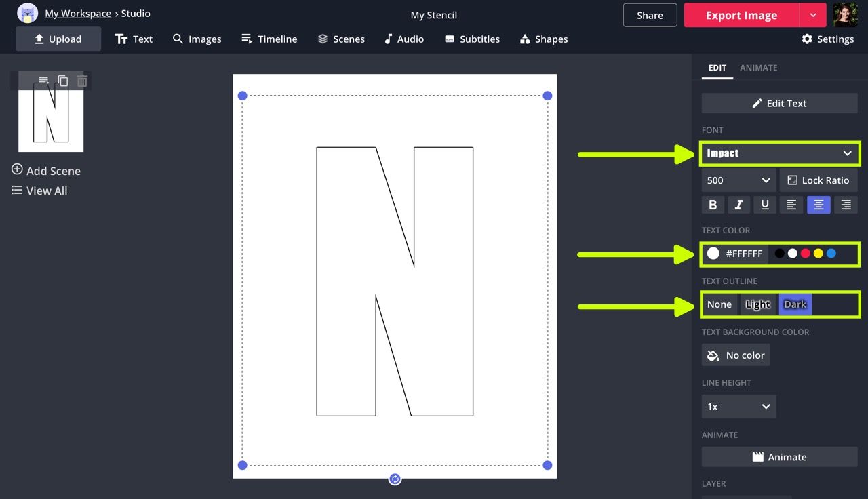Open the Impact font dropdown
Screen dimensions: 868x499
tap(779, 153)
